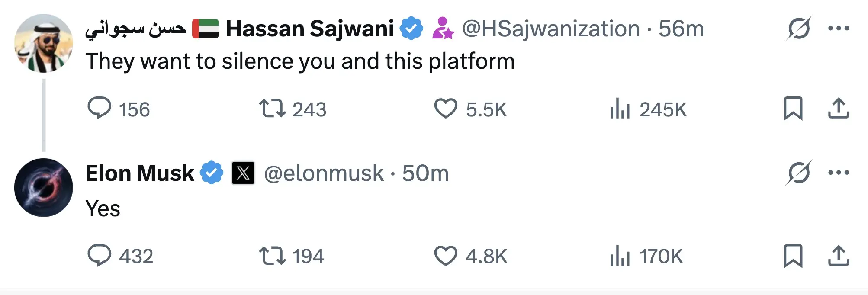Like Elon Musk's reply
The width and height of the screenshot is (868, 295).
[445, 255]
